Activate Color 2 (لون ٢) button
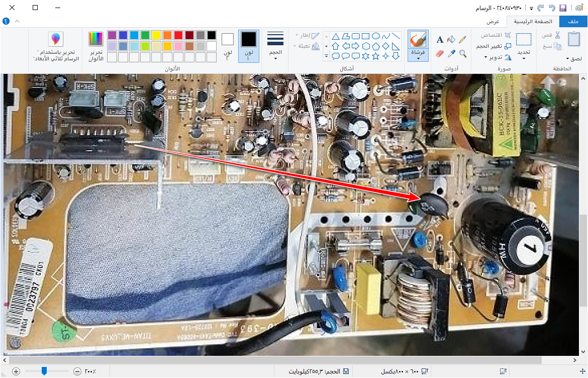The height and width of the screenshot is (378, 588). point(228,46)
